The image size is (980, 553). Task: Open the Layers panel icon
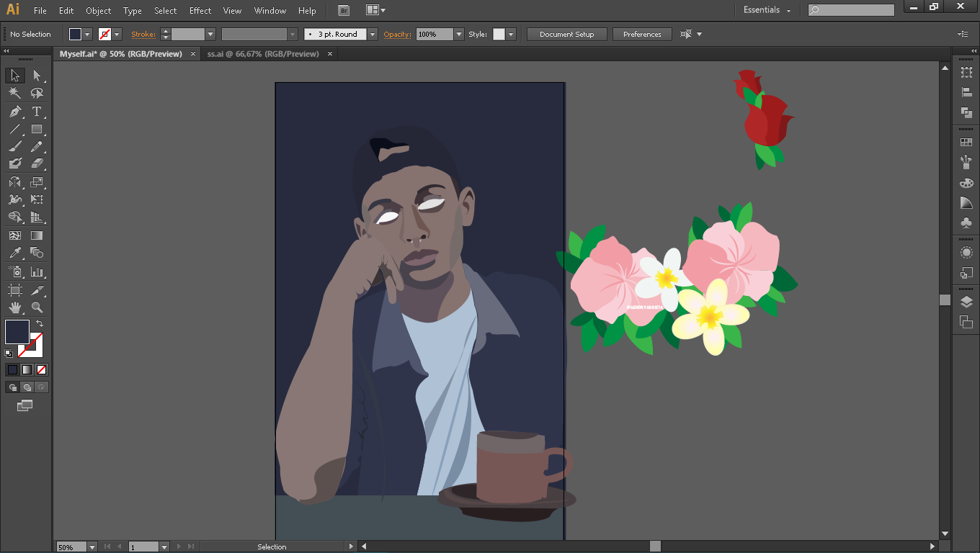[966, 302]
